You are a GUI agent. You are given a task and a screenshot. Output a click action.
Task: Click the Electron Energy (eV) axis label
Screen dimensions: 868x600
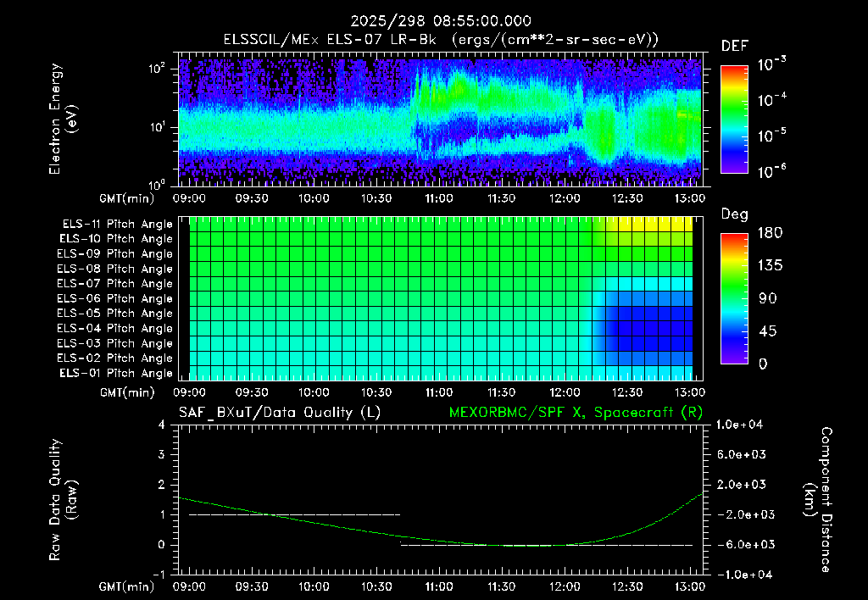point(62,119)
